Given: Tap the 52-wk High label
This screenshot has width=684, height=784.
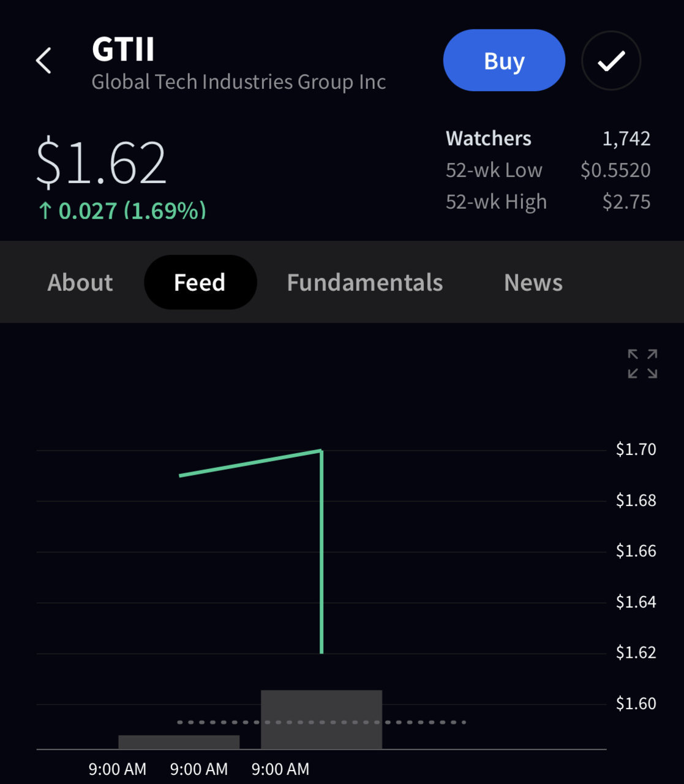Looking at the screenshot, I should (496, 202).
